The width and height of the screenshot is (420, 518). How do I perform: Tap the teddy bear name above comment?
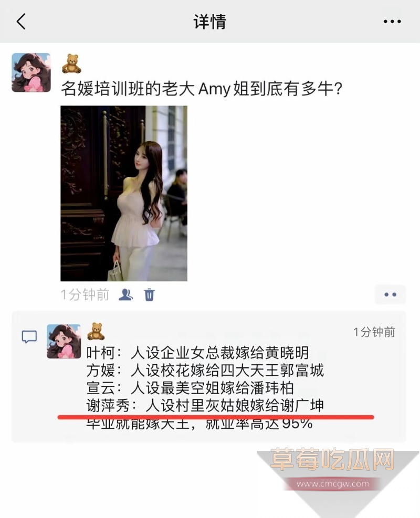[96, 332]
